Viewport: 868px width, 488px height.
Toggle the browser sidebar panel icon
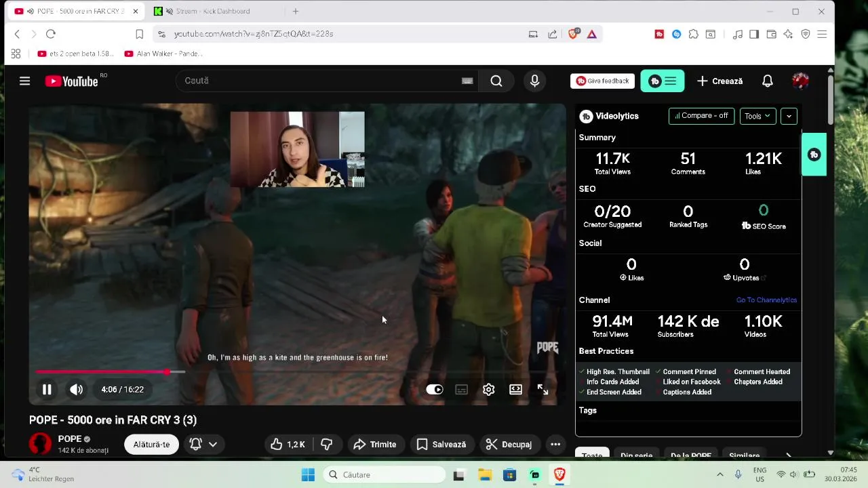pos(754,34)
